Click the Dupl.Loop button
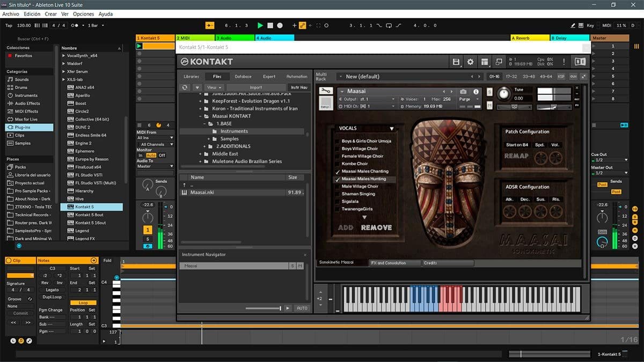The height and width of the screenshot is (362, 644). 53,297
